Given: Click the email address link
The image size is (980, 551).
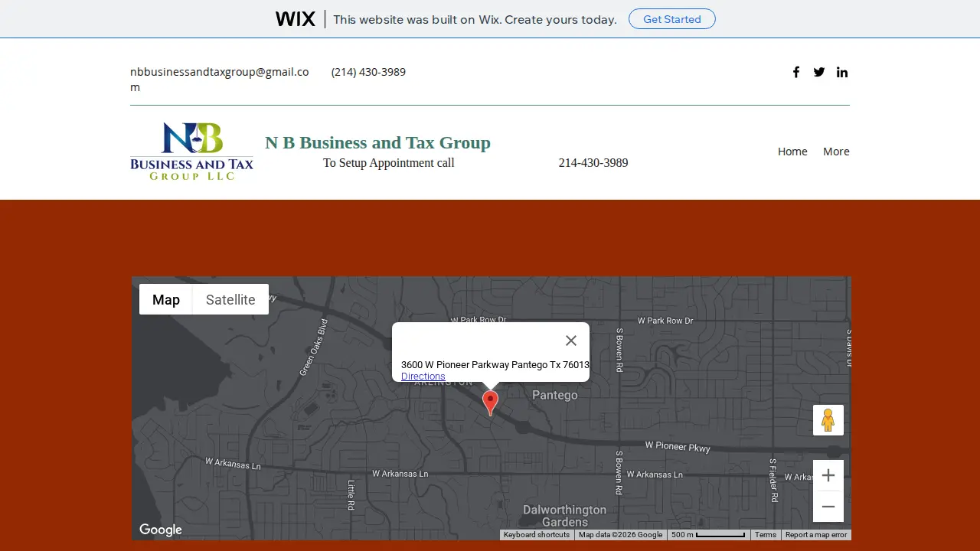Looking at the screenshot, I should click(220, 79).
